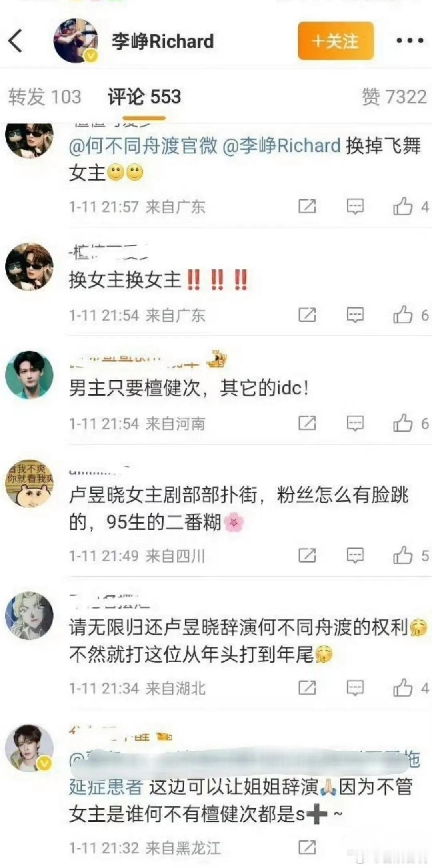Viewport: 432px width, 868px height.
Task: Tap the back arrow icon
Action: [x=15, y=41]
